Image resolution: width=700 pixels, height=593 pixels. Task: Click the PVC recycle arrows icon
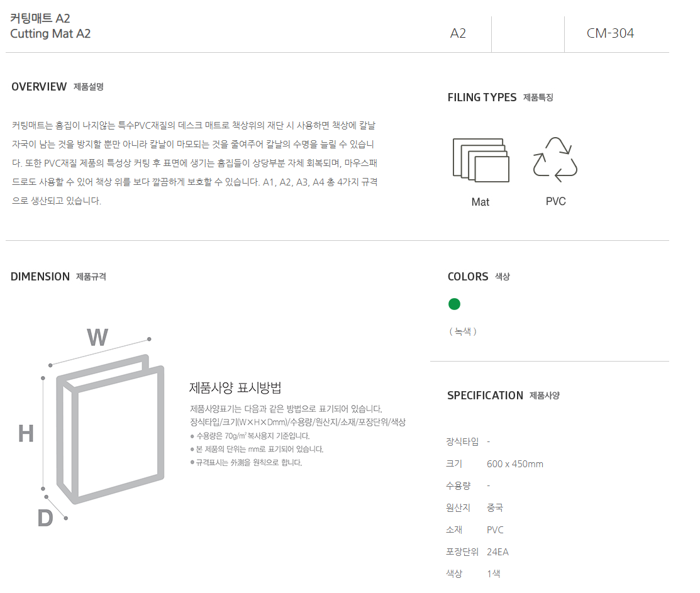555,160
